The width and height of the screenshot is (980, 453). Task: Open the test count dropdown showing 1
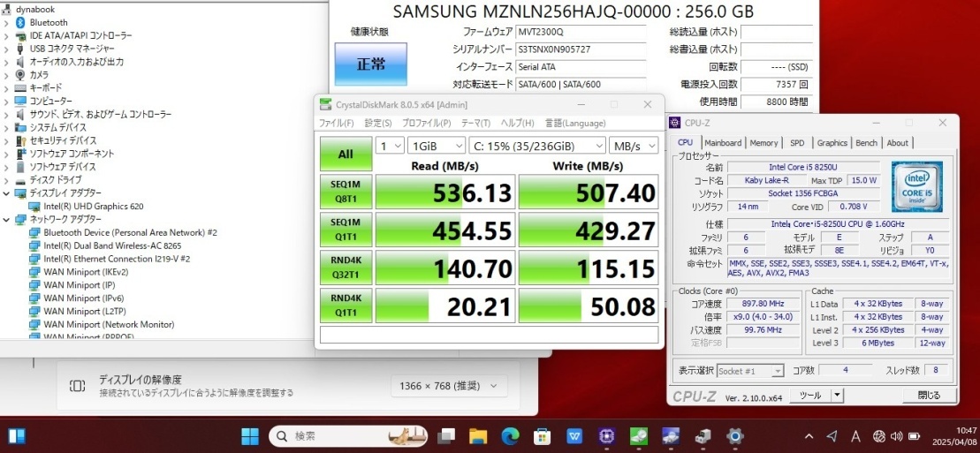390,146
